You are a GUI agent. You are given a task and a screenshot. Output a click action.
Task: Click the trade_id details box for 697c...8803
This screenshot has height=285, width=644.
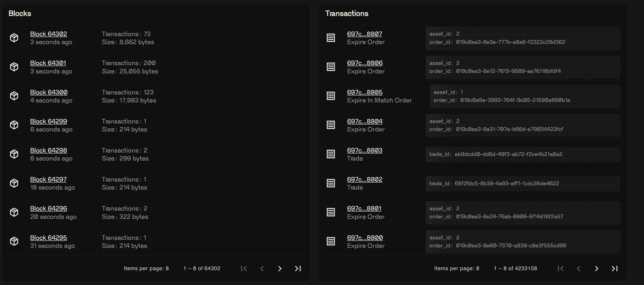pos(523,154)
